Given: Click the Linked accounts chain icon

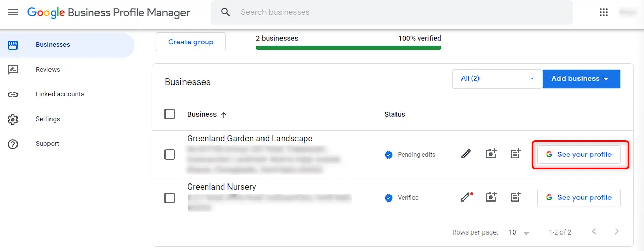Looking at the screenshot, I should (x=13, y=94).
